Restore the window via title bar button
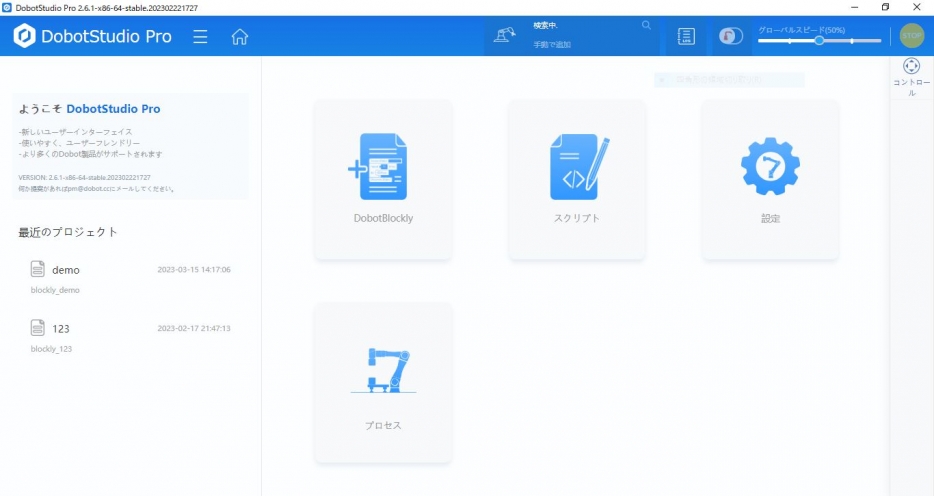 [x=886, y=7]
